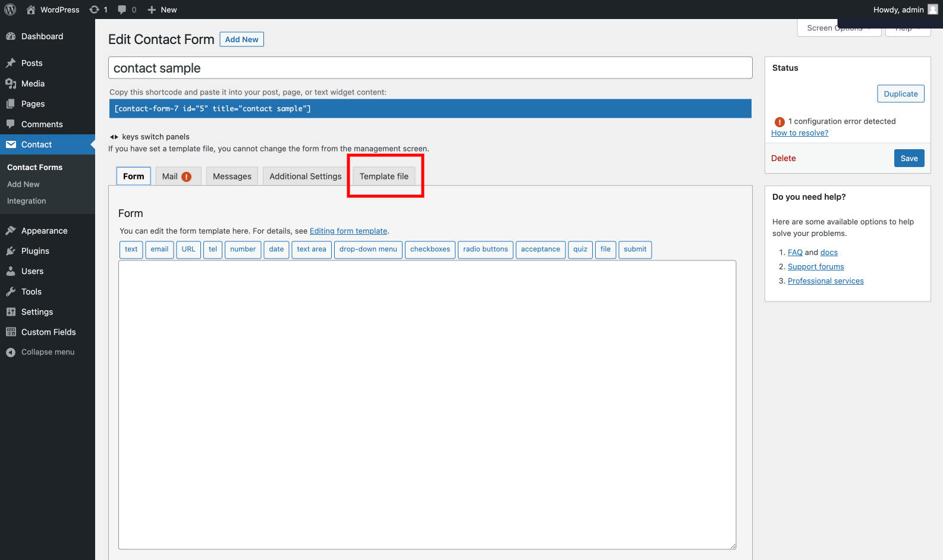Open the How to resolve? link
Screen dimensions: 943x560
coord(800,133)
